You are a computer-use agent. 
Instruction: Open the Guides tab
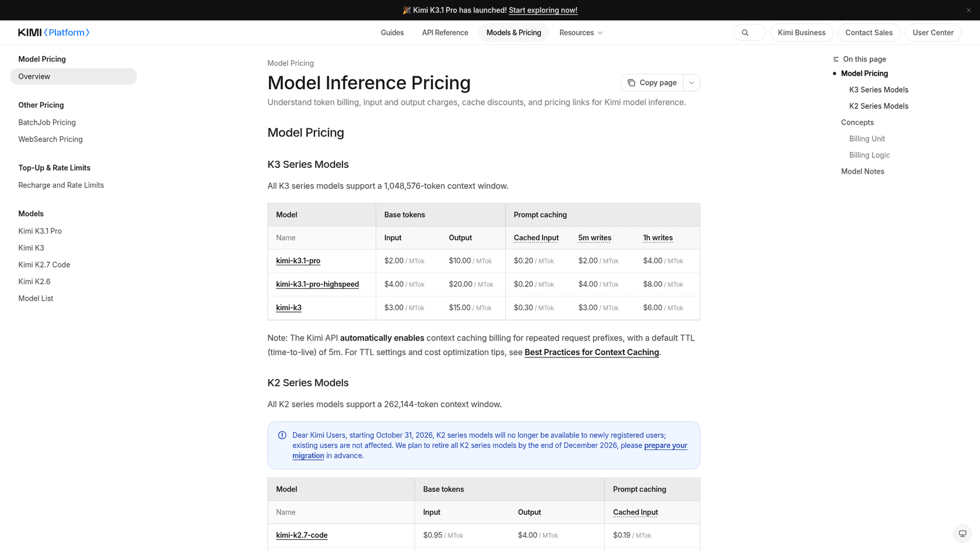(392, 33)
